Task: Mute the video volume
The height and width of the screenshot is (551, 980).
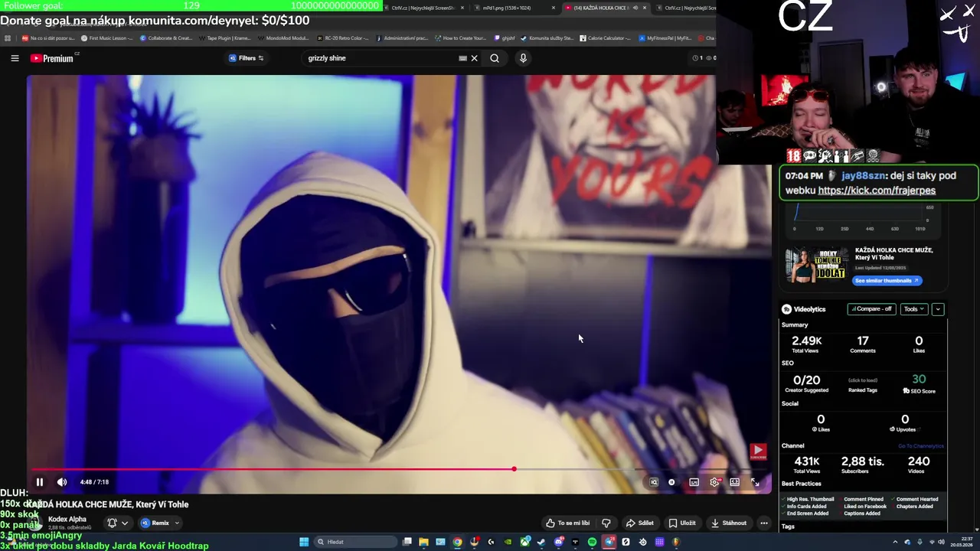Action: pos(62,482)
